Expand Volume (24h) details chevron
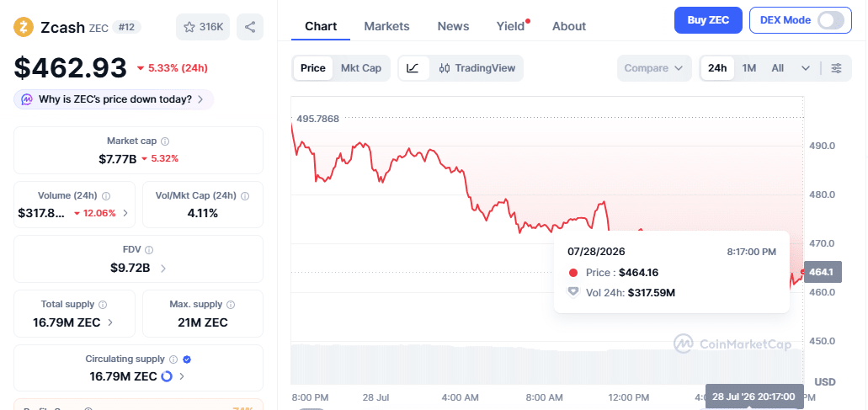The width and height of the screenshot is (868, 410). (125, 213)
